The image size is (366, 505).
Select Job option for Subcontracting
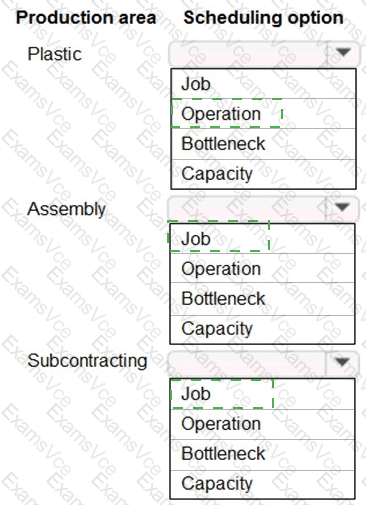point(262,394)
